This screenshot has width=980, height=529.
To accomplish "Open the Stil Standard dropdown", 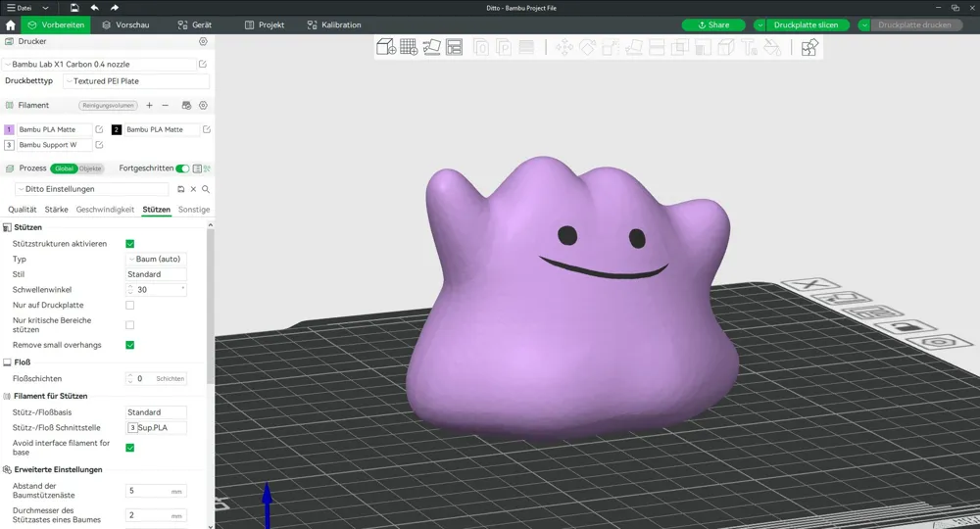I will click(156, 275).
